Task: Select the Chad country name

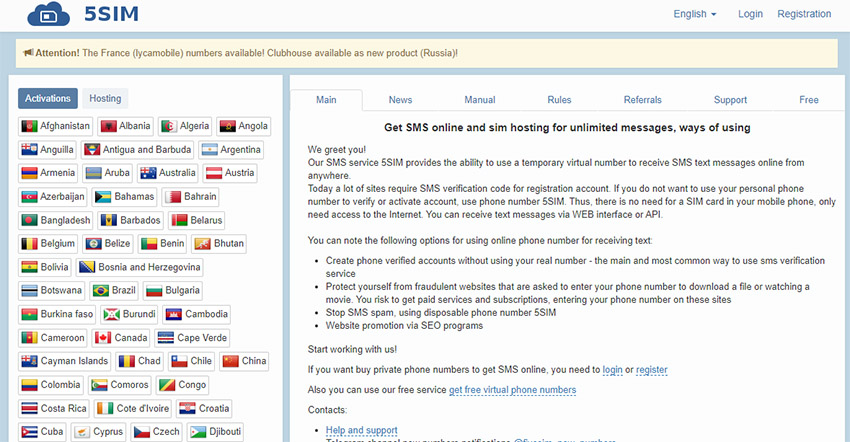Action: pos(149,361)
